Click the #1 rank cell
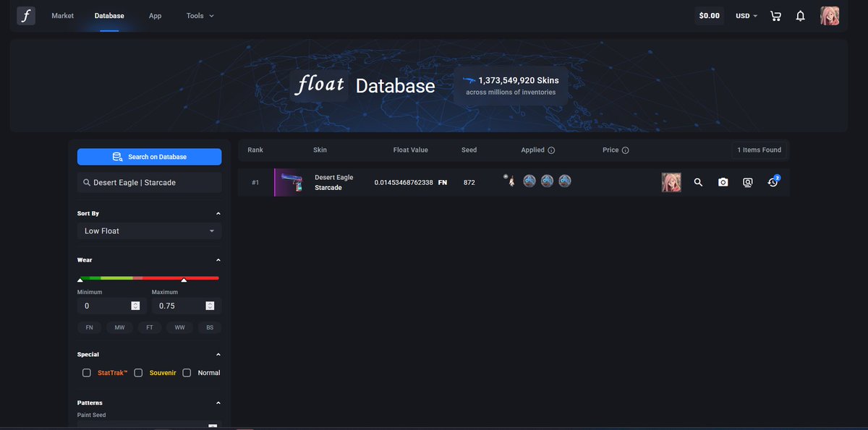The height and width of the screenshot is (430, 868). click(x=255, y=183)
